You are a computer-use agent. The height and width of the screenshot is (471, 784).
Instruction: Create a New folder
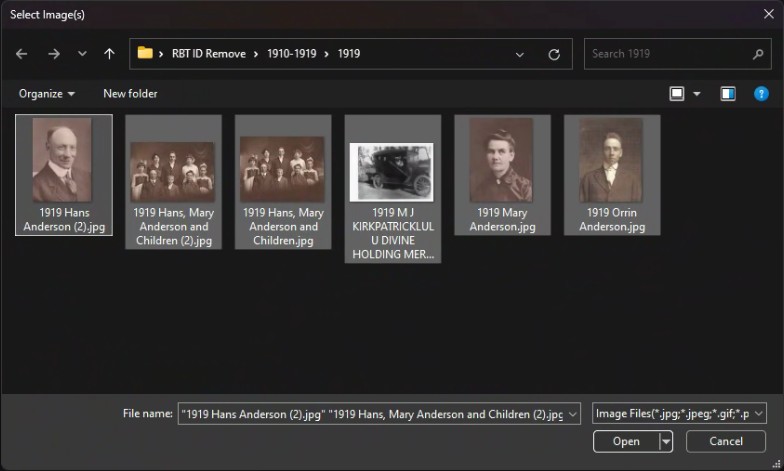pyautogui.click(x=130, y=94)
